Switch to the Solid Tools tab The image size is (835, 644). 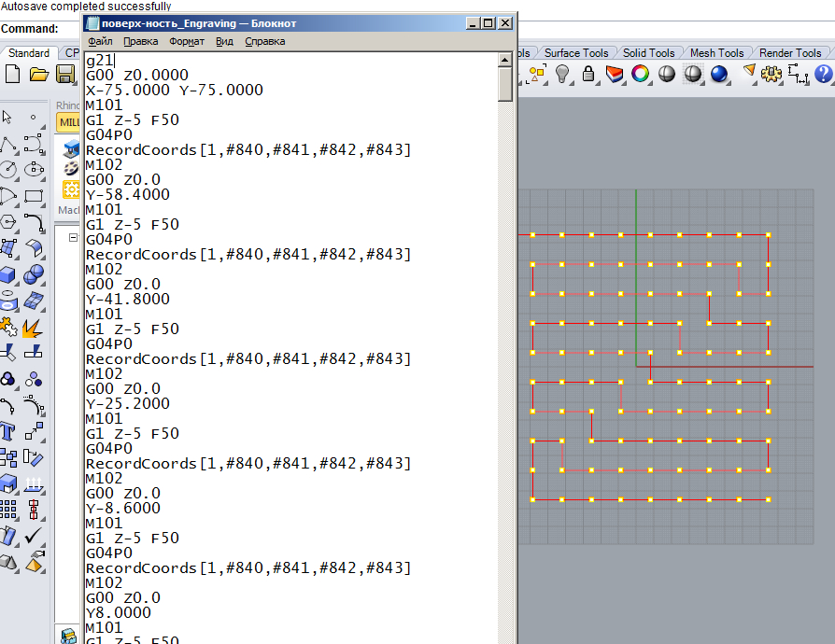(648, 53)
